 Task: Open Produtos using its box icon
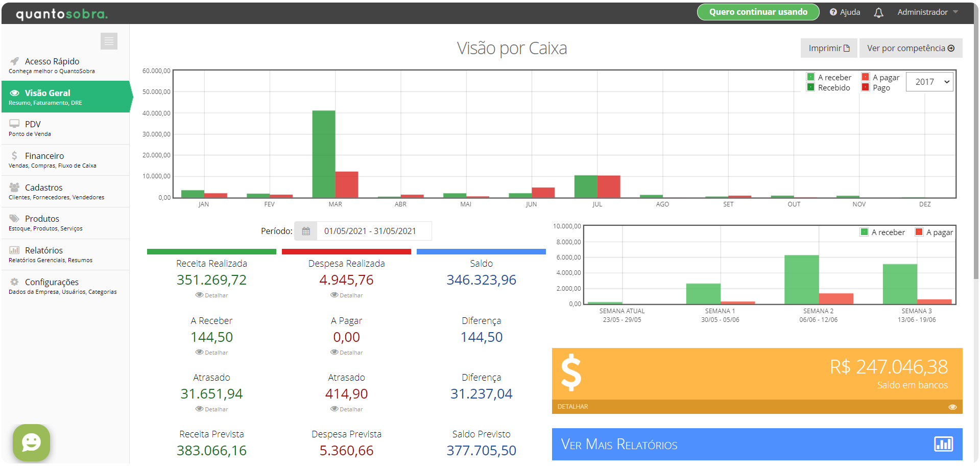coord(13,219)
